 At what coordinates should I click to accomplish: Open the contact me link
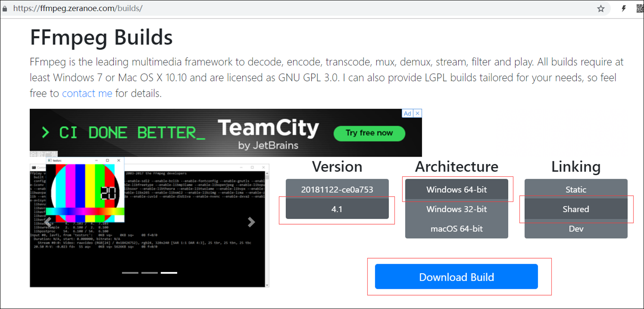click(x=87, y=93)
